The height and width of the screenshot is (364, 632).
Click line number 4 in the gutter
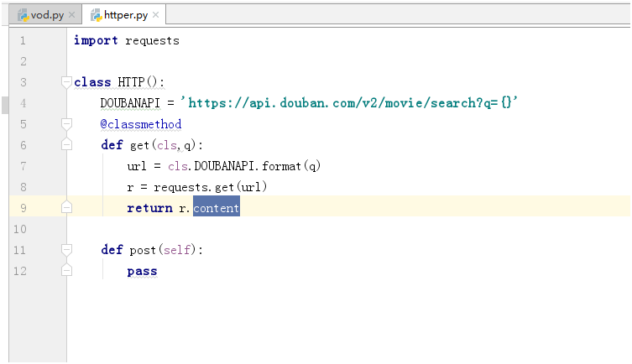[23, 103]
